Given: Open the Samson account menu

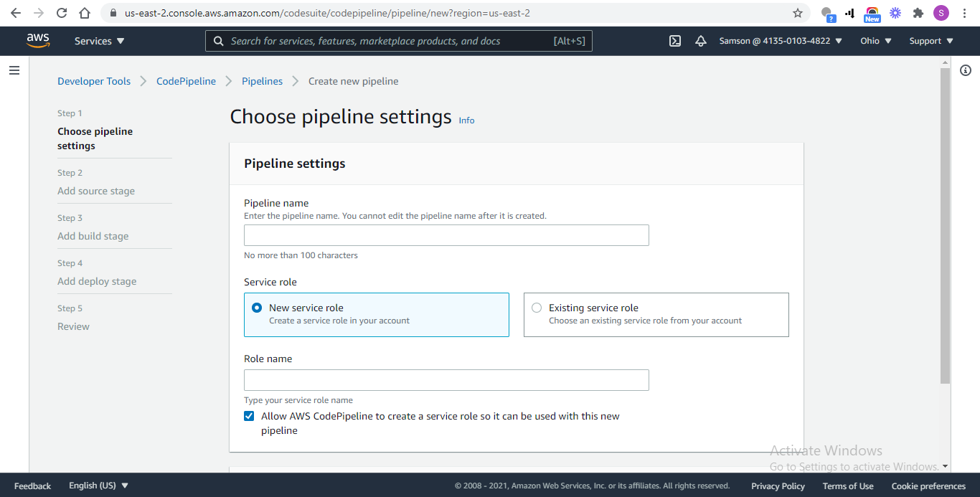Looking at the screenshot, I should (x=781, y=41).
